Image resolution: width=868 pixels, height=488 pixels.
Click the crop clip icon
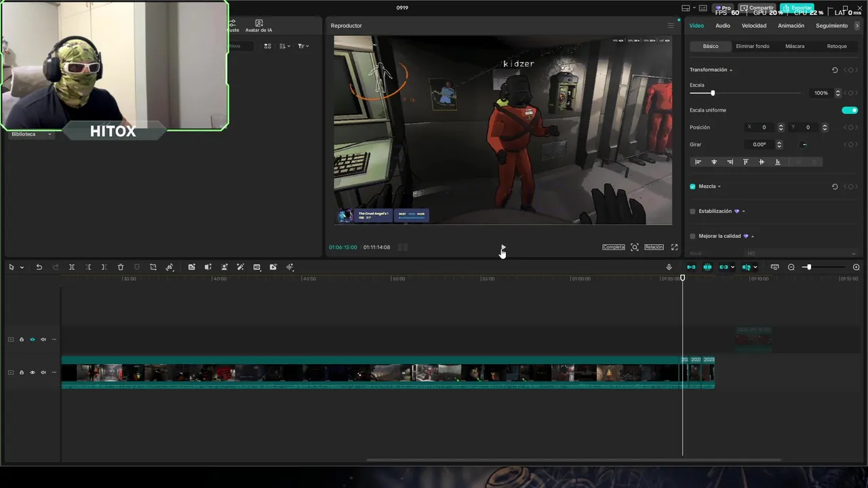[x=153, y=267]
